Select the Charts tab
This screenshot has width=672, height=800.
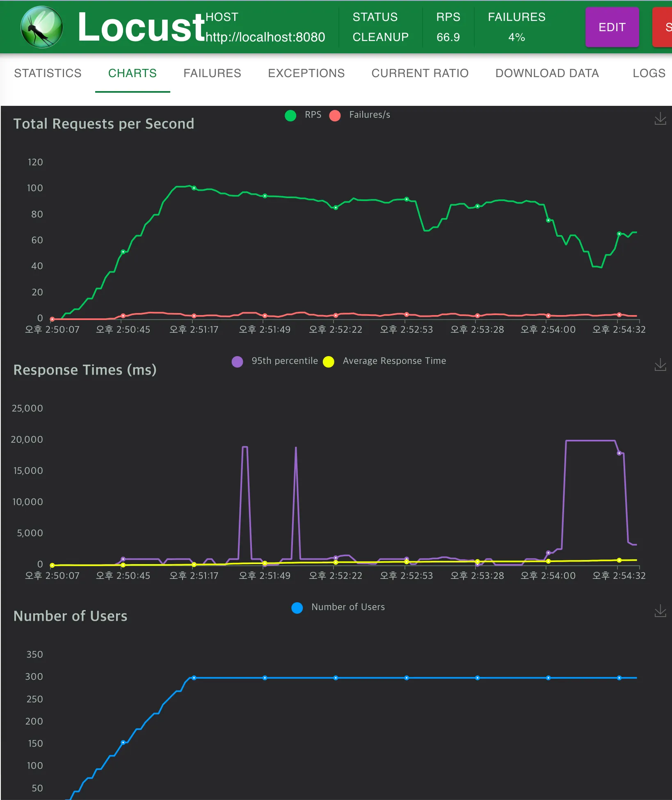click(133, 73)
